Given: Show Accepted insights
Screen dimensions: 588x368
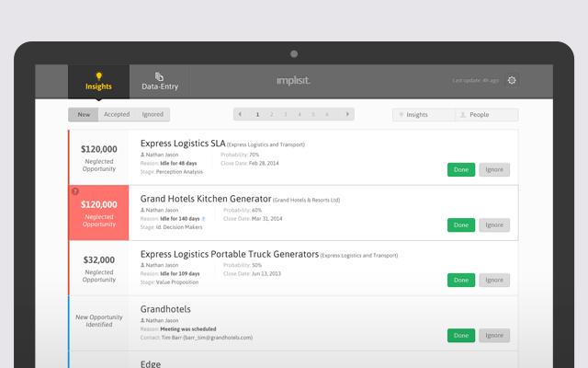Looking at the screenshot, I should pos(117,114).
